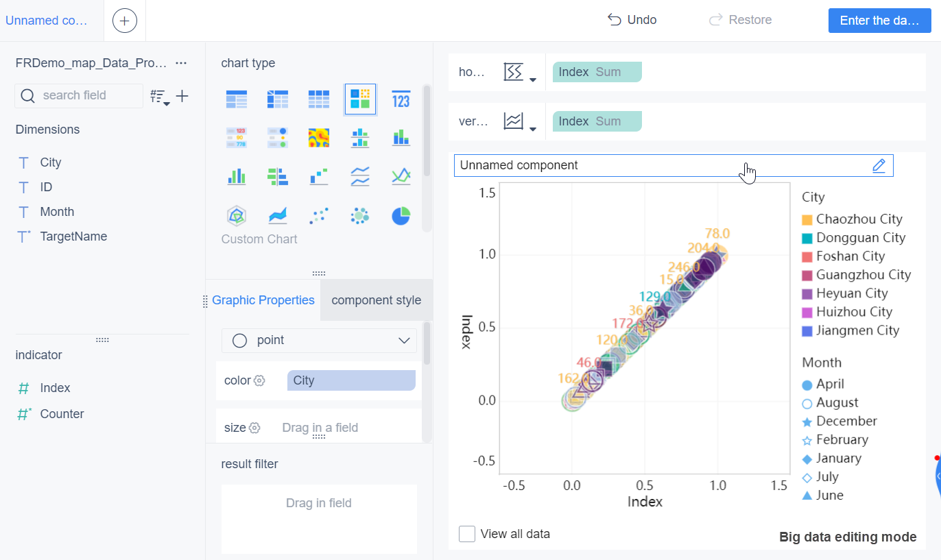The width and height of the screenshot is (941, 560).
Task: Toggle August series in Month legend
Action: click(x=830, y=402)
